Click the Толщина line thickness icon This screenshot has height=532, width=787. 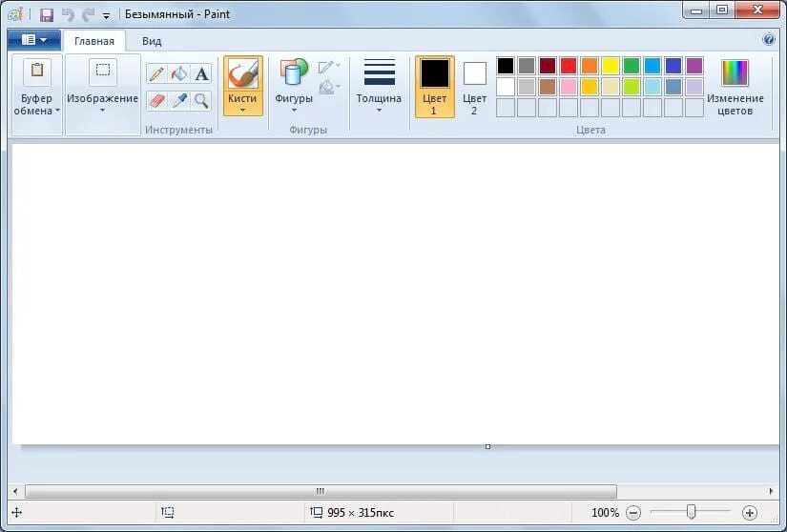click(x=379, y=72)
